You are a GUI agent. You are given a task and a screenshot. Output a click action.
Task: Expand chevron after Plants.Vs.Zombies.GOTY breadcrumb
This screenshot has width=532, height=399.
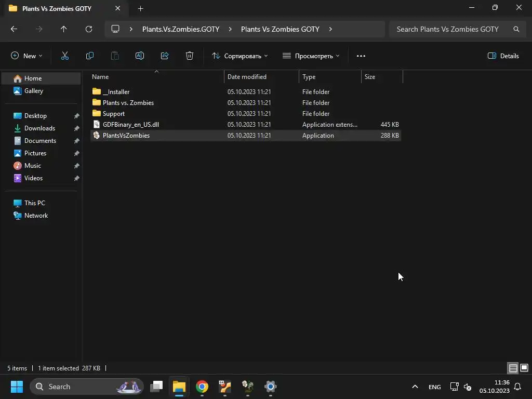tap(230, 29)
